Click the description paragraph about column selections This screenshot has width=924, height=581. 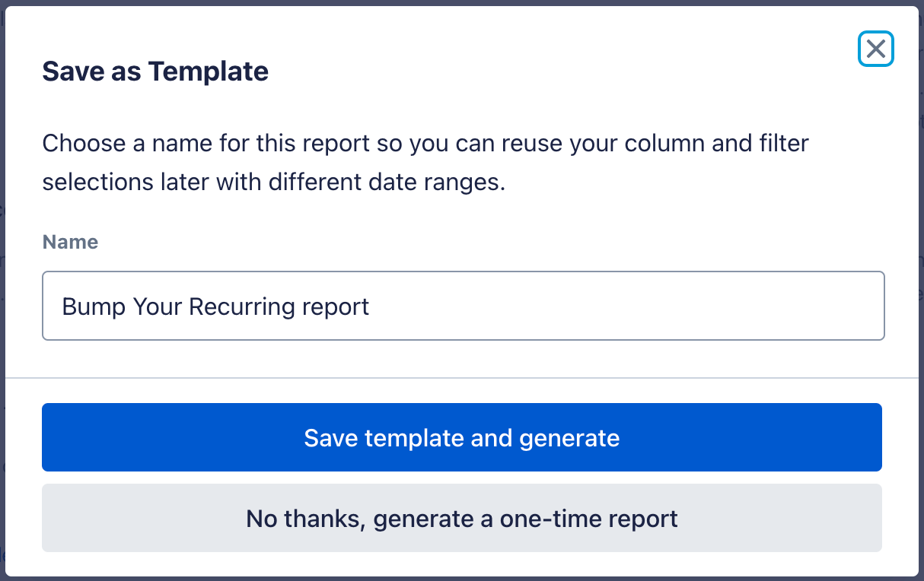point(425,163)
